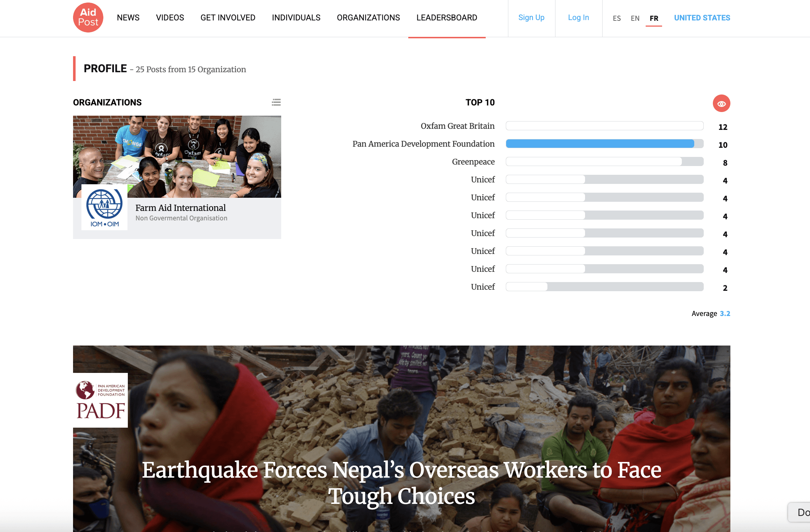The width and height of the screenshot is (810, 532).
Task: Open the Videos section
Action: (170, 18)
